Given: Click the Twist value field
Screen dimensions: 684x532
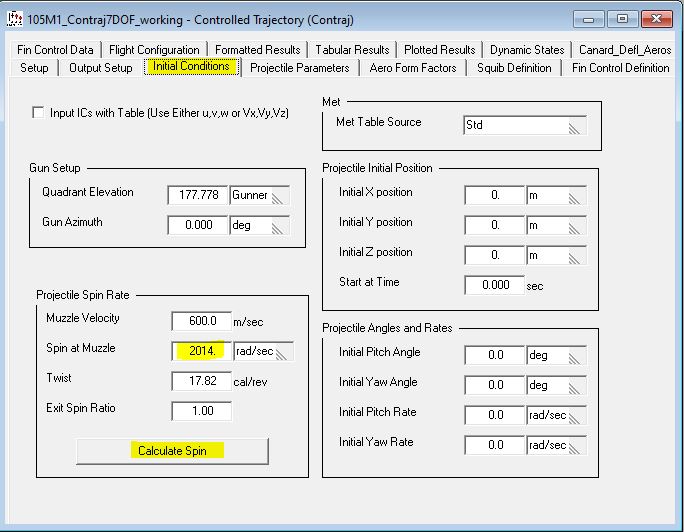Looking at the screenshot, I should [201, 381].
